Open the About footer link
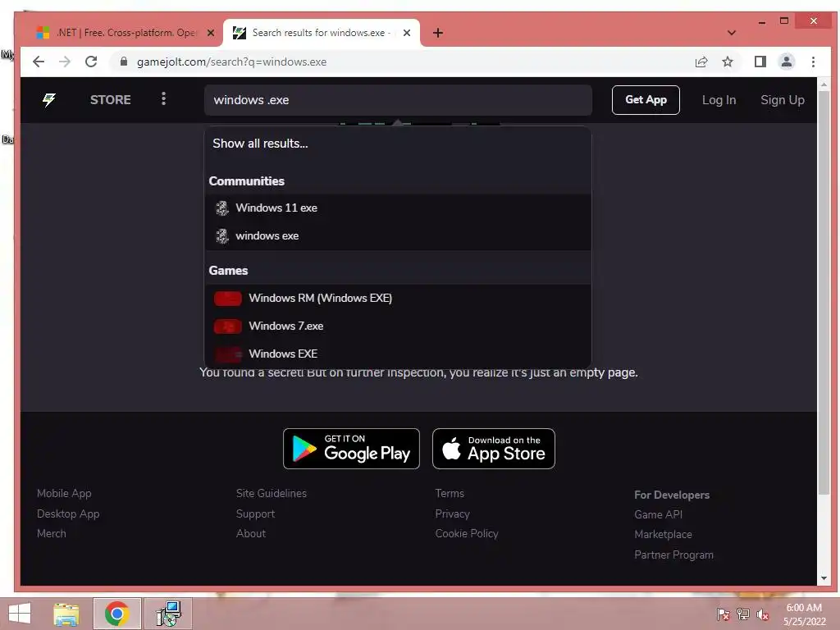 251,533
